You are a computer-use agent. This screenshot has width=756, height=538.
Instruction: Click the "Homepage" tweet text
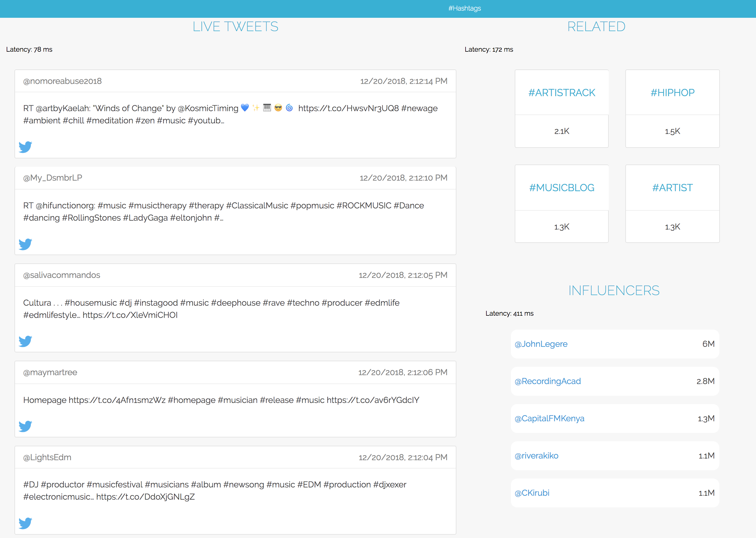221,400
